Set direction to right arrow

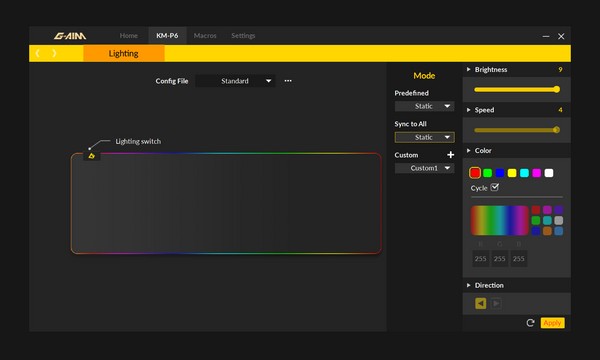click(x=496, y=303)
